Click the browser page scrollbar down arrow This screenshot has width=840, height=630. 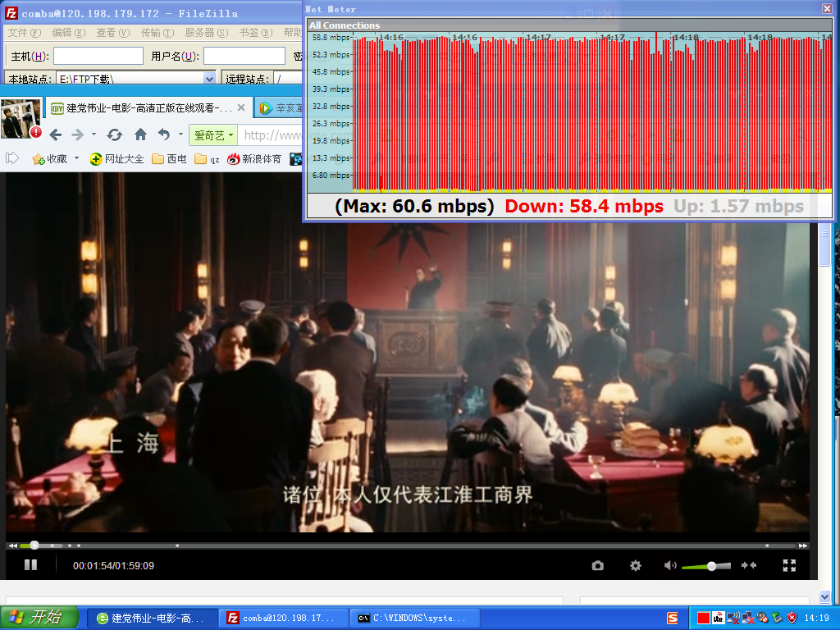coord(825,596)
